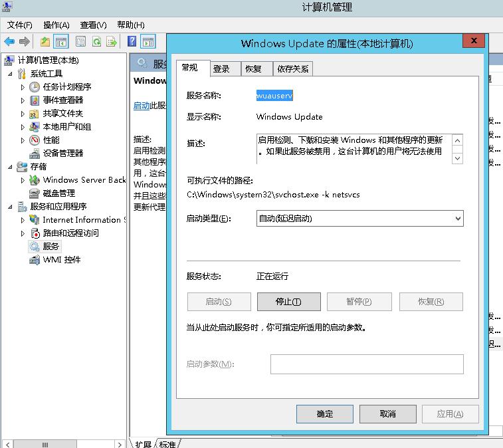This screenshot has width=503, height=448.
Task: Click the refresh toolbar icon
Action: click(96, 41)
